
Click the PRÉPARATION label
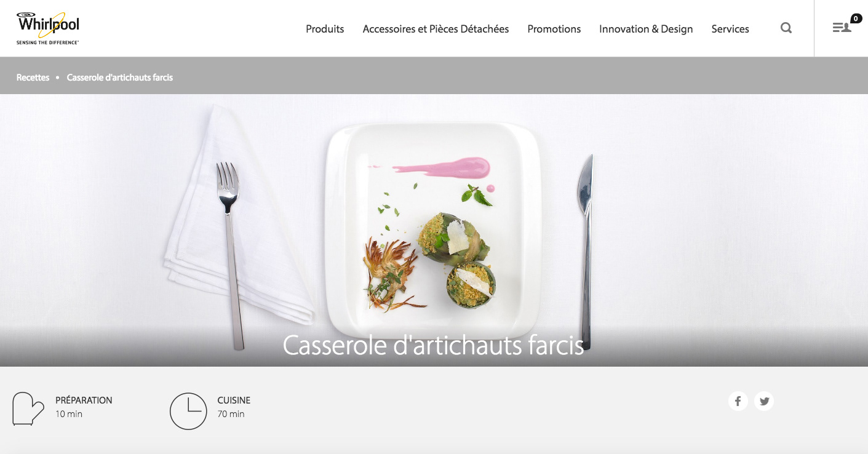84,400
